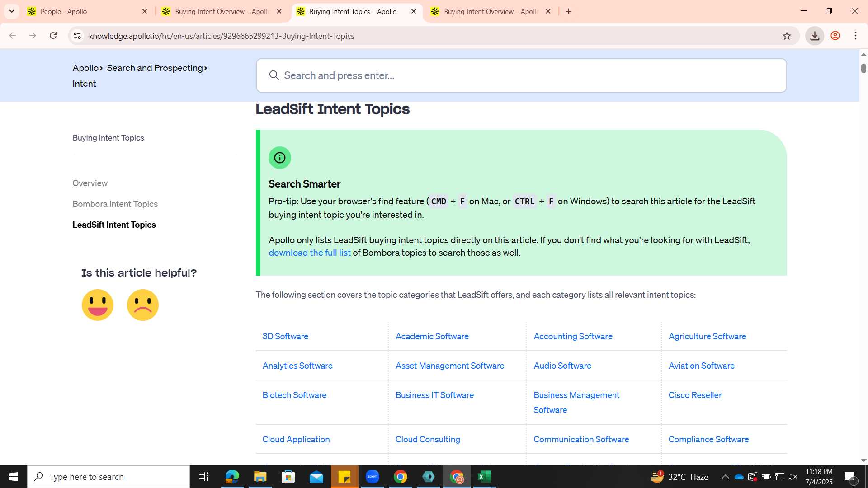Open the Cisco Reseller link
Image resolution: width=868 pixels, height=488 pixels.
pyautogui.click(x=695, y=395)
